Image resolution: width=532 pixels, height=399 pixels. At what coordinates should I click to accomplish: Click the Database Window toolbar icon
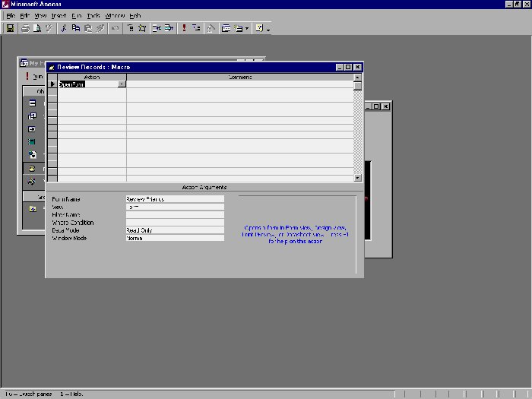pos(226,28)
